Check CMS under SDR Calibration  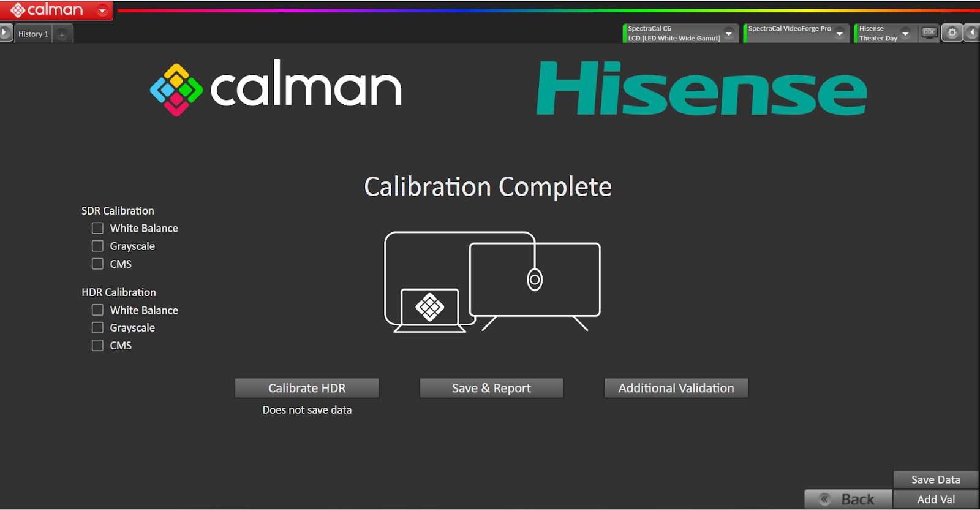[97, 264]
